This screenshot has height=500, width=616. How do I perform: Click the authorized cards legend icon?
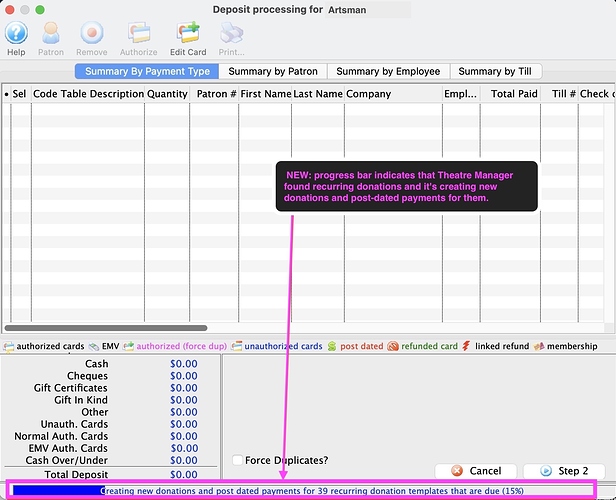(x=9, y=346)
